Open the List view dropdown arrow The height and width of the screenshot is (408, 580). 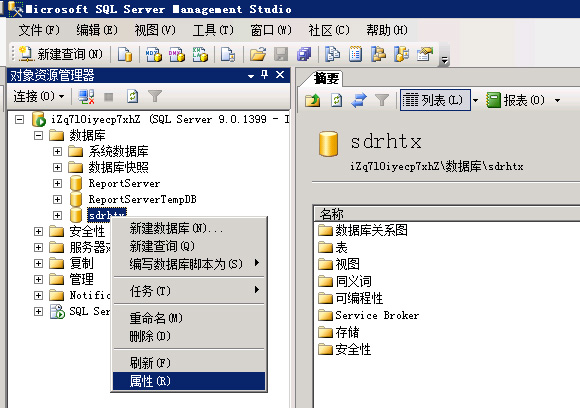click(476, 100)
